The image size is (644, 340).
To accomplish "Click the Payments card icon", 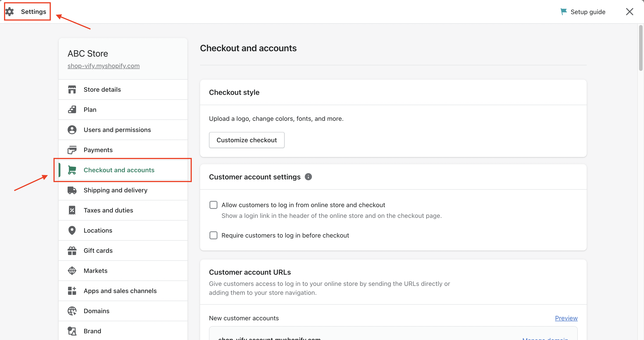I will point(72,150).
